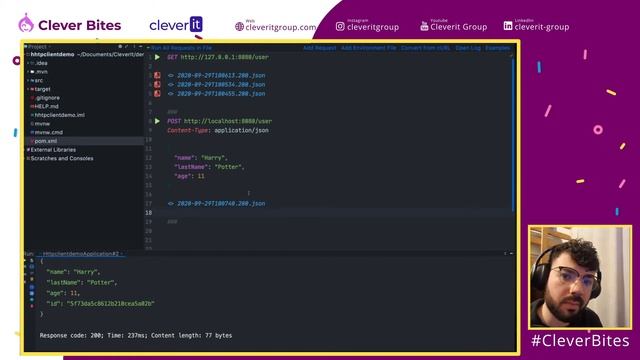Image resolution: width=640 pixels, height=360 pixels.
Task: Expand the .mvn folder
Action: tap(28, 72)
